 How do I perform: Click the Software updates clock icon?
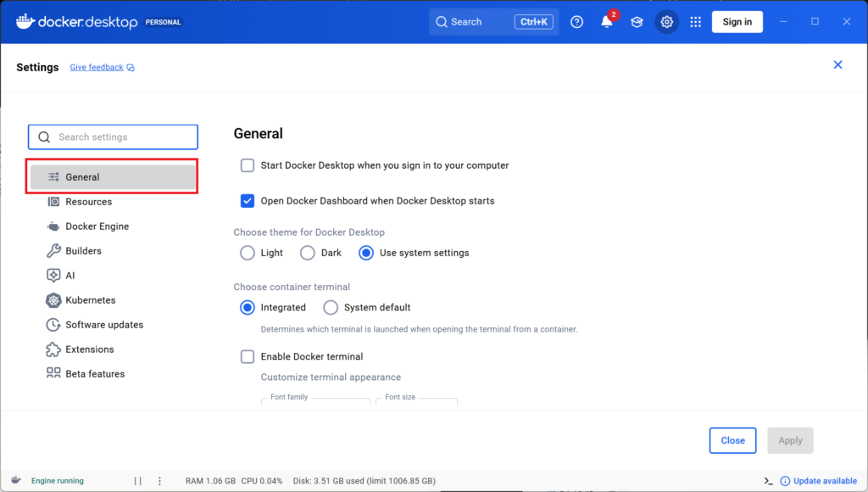click(53, 325)
